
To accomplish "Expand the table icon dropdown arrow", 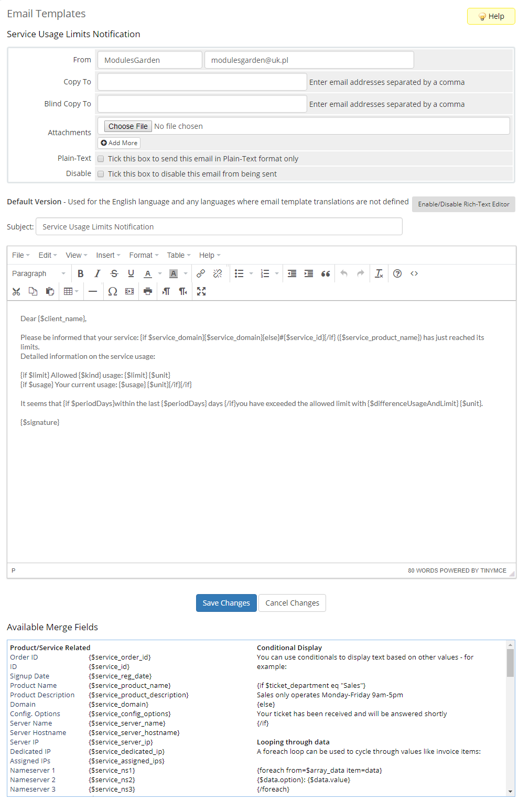I will point(77,291).
